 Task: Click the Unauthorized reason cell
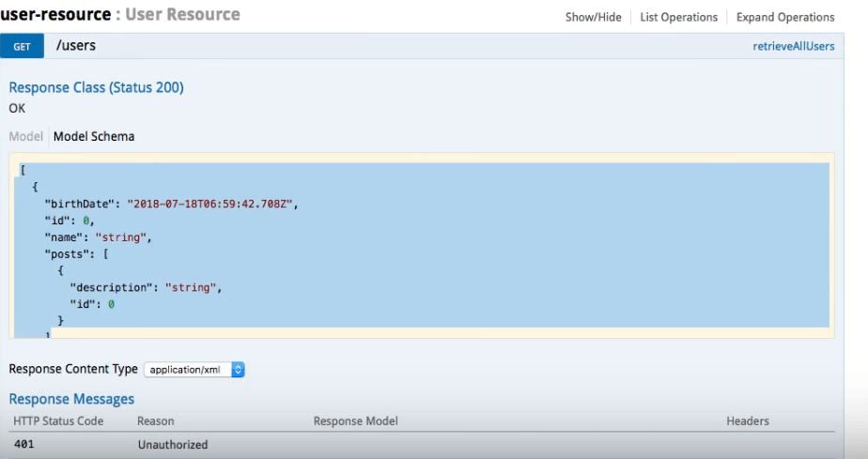click(173, 445)
